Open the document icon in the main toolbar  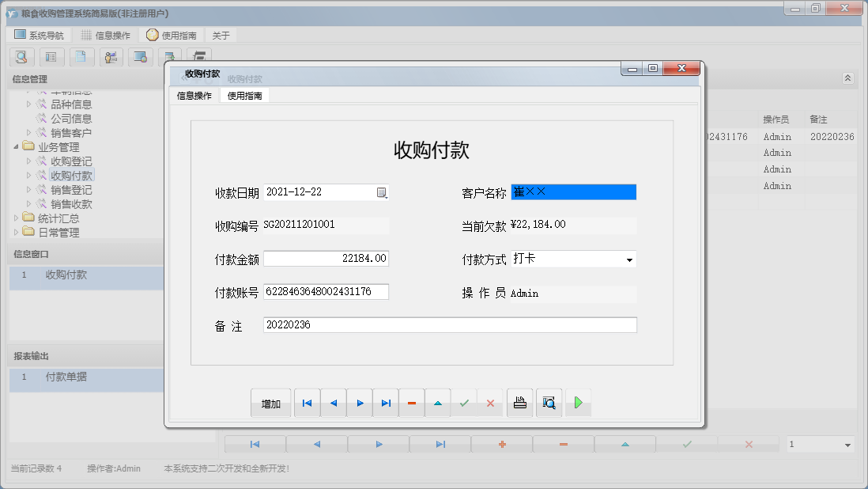coord(81,57)
